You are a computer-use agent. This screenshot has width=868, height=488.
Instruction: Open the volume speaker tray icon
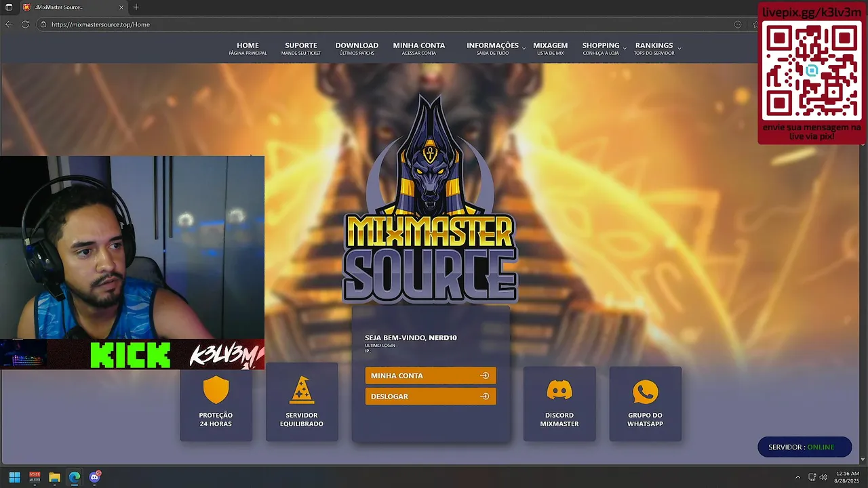pyautogui.click(x=823, y=477)
